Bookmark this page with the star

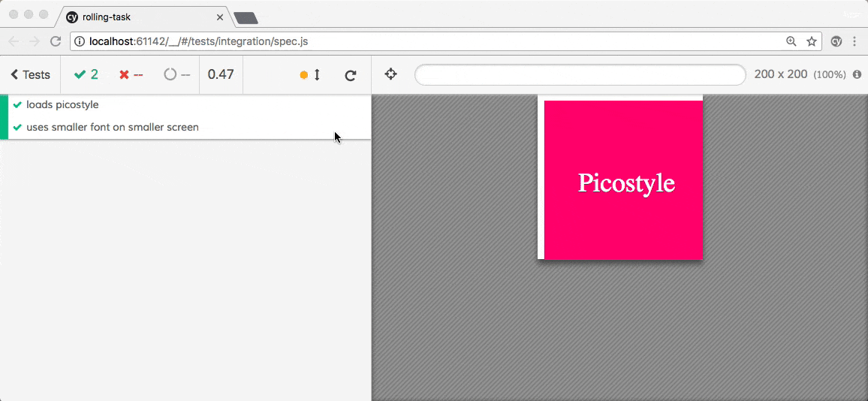pyautogui.click(x=812, y=41)
